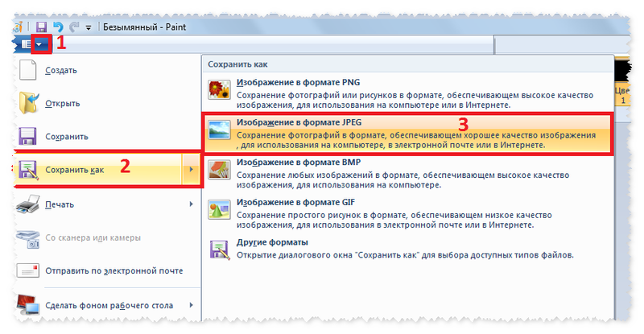Click the PNG description text about высокое качество

(415, 100)
